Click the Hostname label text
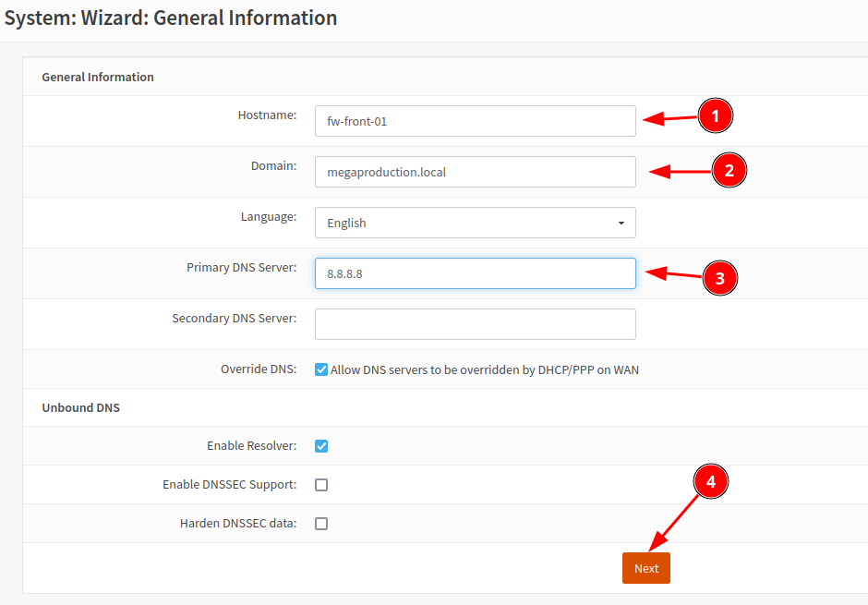868x605 pixels. tap(267, 115)
